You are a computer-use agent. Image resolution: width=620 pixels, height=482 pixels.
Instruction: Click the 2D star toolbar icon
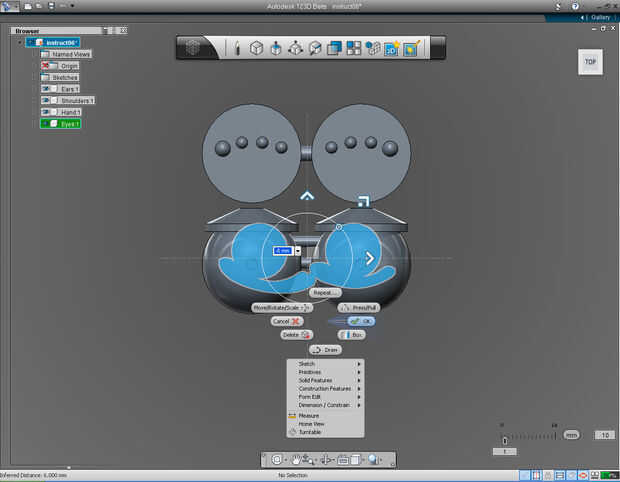(x=392, y=48)
